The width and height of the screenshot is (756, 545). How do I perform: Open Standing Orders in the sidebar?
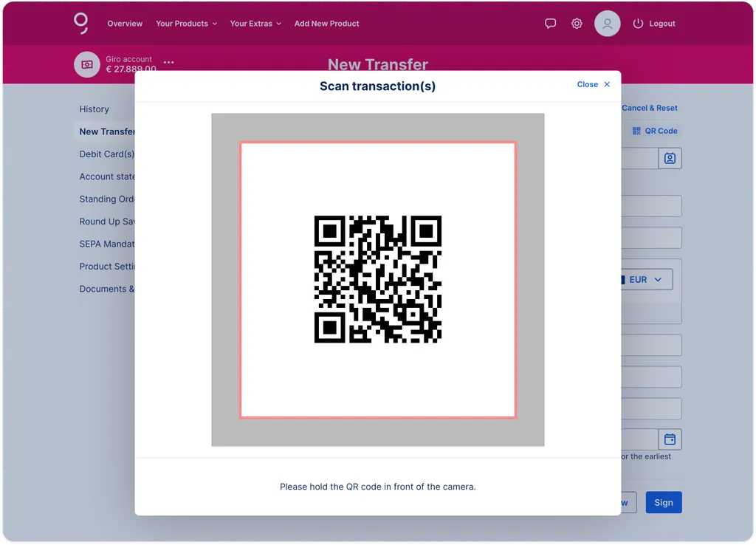pyautogui.click(x=107, y=199)
